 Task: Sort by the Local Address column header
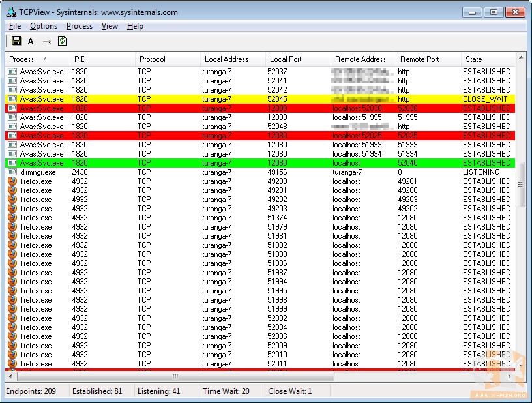coord(233,59)
